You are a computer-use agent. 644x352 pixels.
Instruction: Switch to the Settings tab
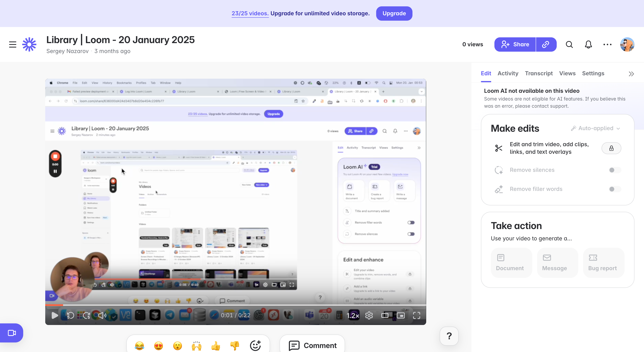coord(593,73)
